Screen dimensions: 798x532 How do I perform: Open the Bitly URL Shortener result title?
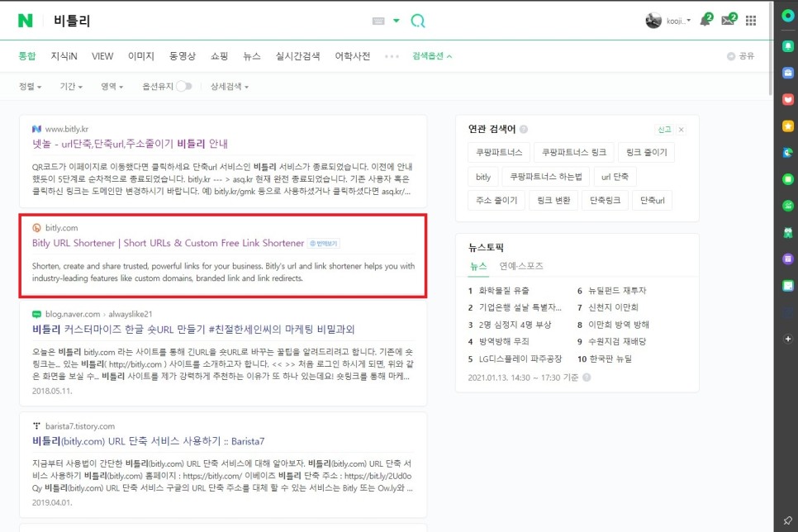[x=168, y=244]
